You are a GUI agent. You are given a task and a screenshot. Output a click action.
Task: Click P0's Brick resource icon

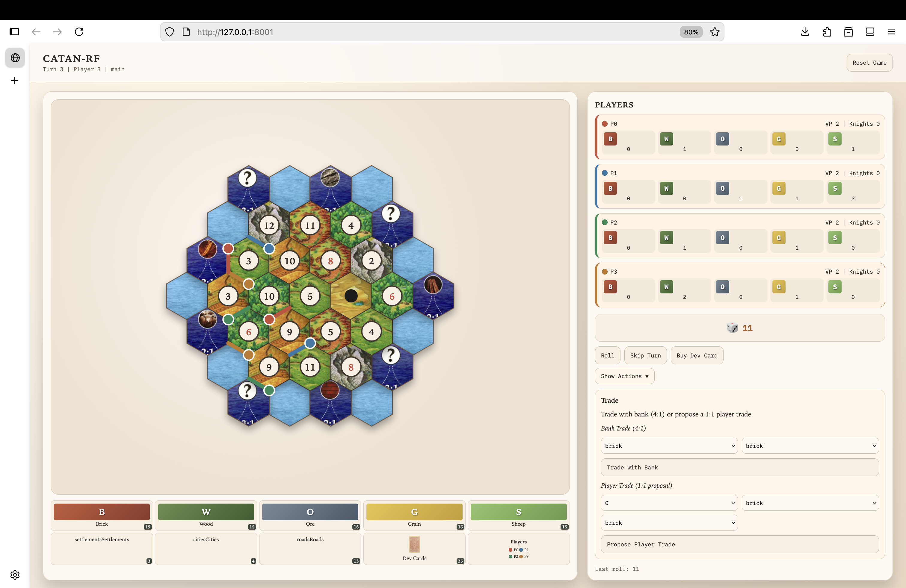610,139
